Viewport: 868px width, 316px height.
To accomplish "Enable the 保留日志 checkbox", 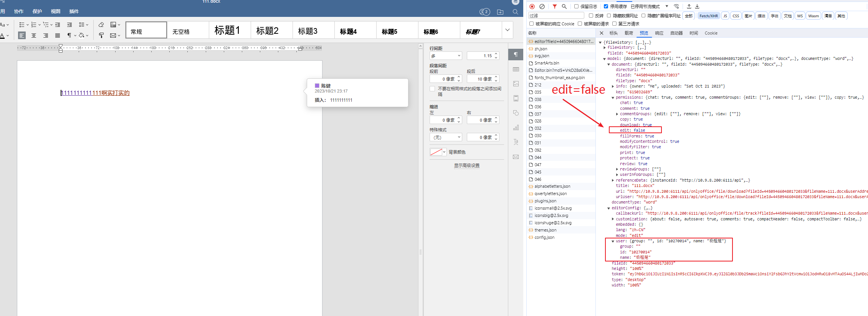I will (x=577, y=7).
